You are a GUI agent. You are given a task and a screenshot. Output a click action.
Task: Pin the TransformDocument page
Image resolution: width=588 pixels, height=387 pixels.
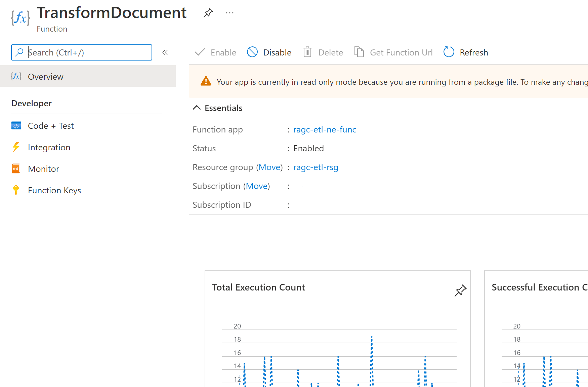[x=208, y=13]
